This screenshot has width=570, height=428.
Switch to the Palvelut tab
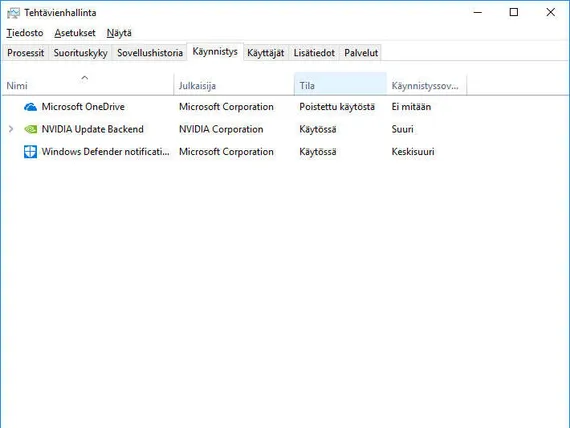coord(361,53)
